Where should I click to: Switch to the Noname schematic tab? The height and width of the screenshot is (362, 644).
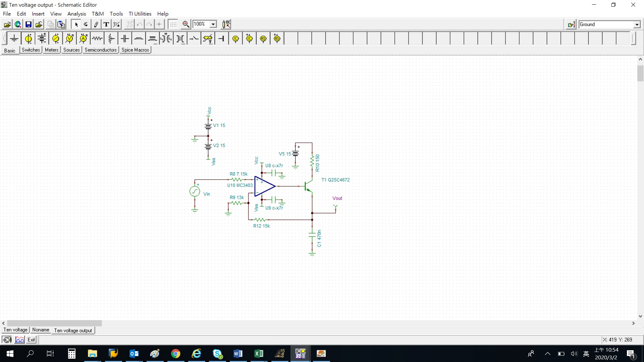point(41,330)
